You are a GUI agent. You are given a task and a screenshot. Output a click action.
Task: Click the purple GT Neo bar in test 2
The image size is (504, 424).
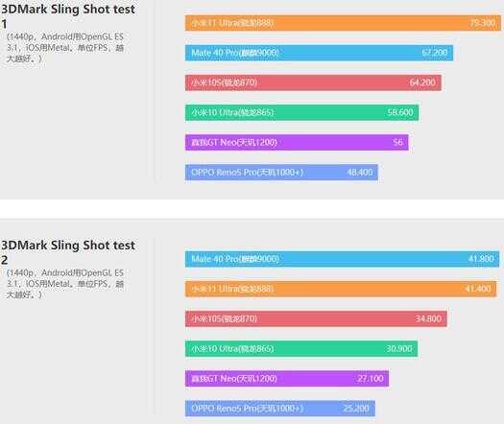(x=287, y=378)
